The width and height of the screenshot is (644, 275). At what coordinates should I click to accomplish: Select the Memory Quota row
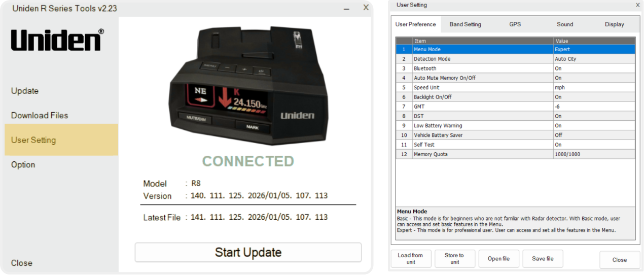(x=515, y=154)
